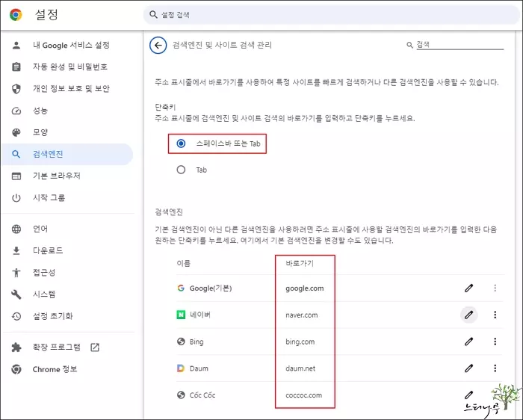523x420 pixels.
Task: Edit the Daum search engine
Action: pos(469,368)
